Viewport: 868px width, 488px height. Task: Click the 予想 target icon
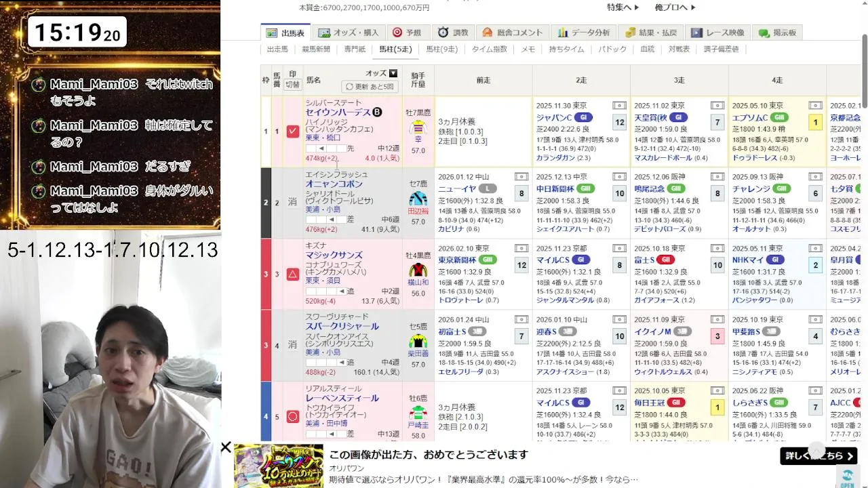tap(397, 33)
